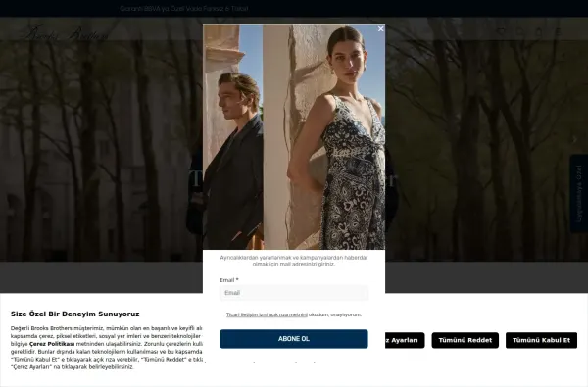Image resolution: width=588 pixels, height=387 pixels.
Task: Open the Çerez Politikası link
Action: click(52, 344)
